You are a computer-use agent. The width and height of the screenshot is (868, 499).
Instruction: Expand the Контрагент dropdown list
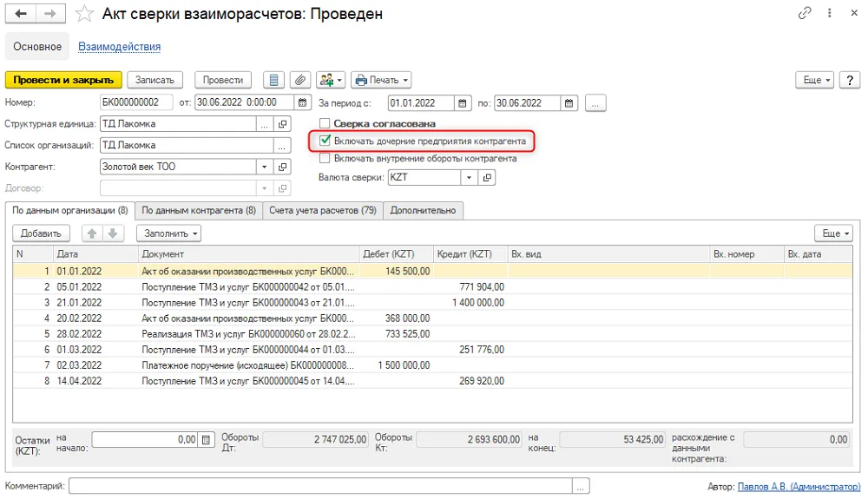tap(265, 167)
